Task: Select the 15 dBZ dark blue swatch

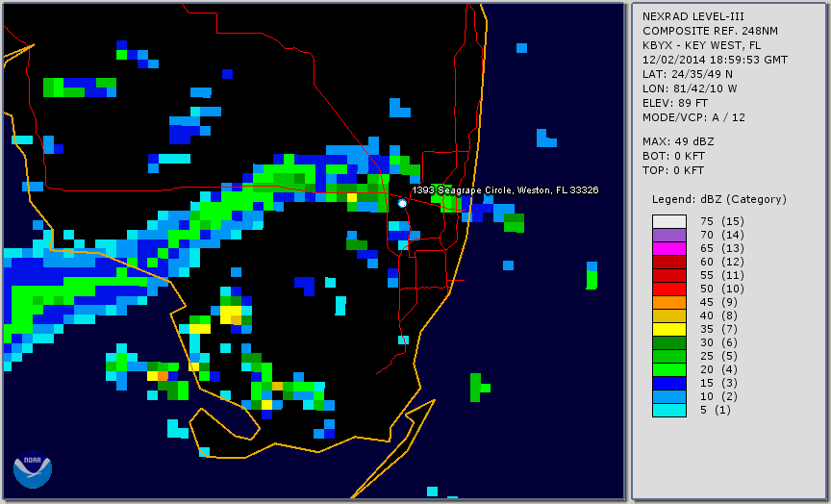Action: tap(669, 383)
